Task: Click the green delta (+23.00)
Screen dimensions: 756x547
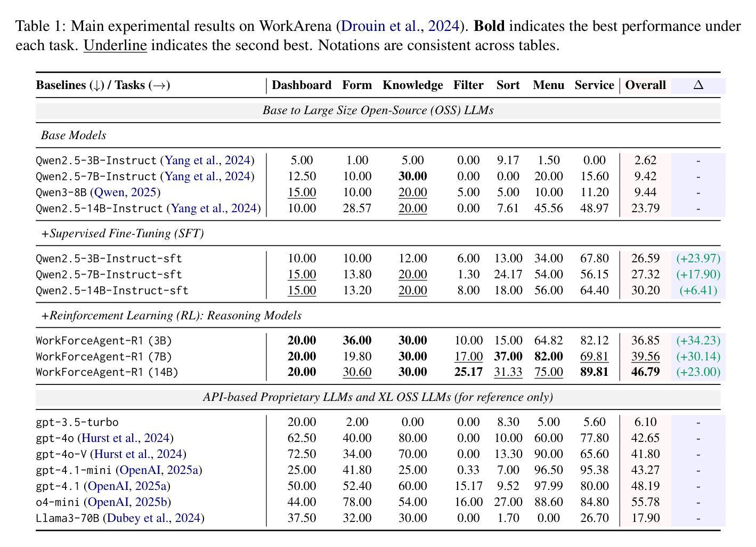Action: (x=698, y=372)
